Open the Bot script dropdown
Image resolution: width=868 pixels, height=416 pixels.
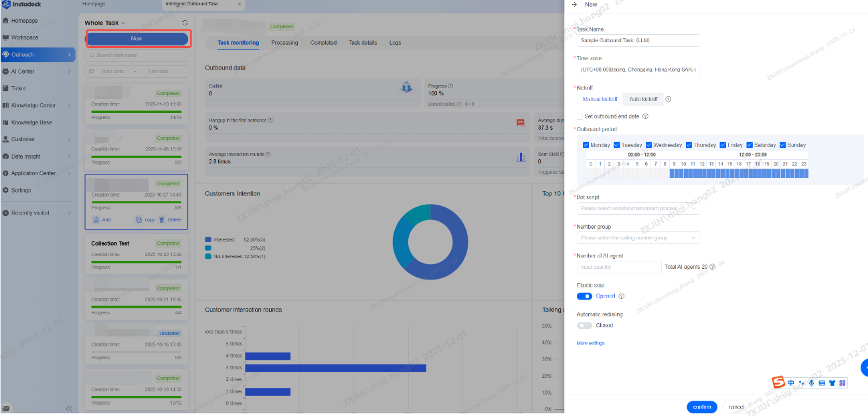[x=637, y=209]
